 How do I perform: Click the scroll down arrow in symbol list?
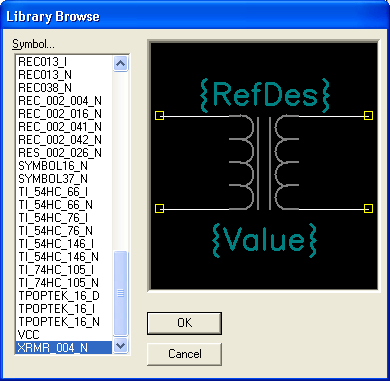[x=120, y=346]
